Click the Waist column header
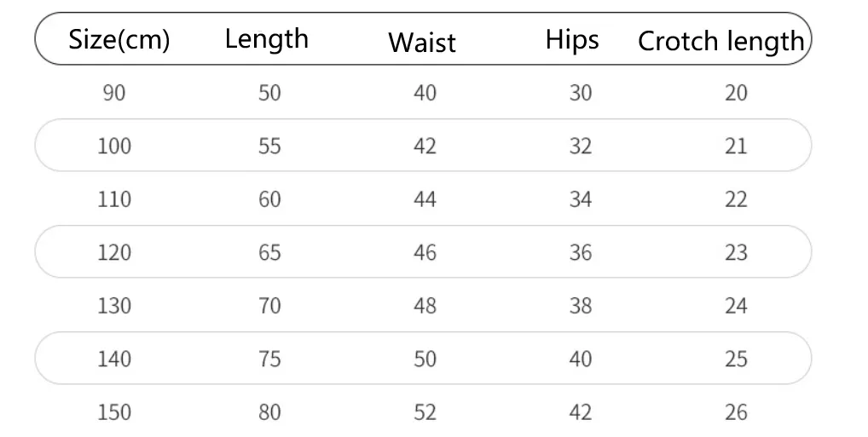The width and height of the screenshot is (868, 437). (x=422, y=43)
